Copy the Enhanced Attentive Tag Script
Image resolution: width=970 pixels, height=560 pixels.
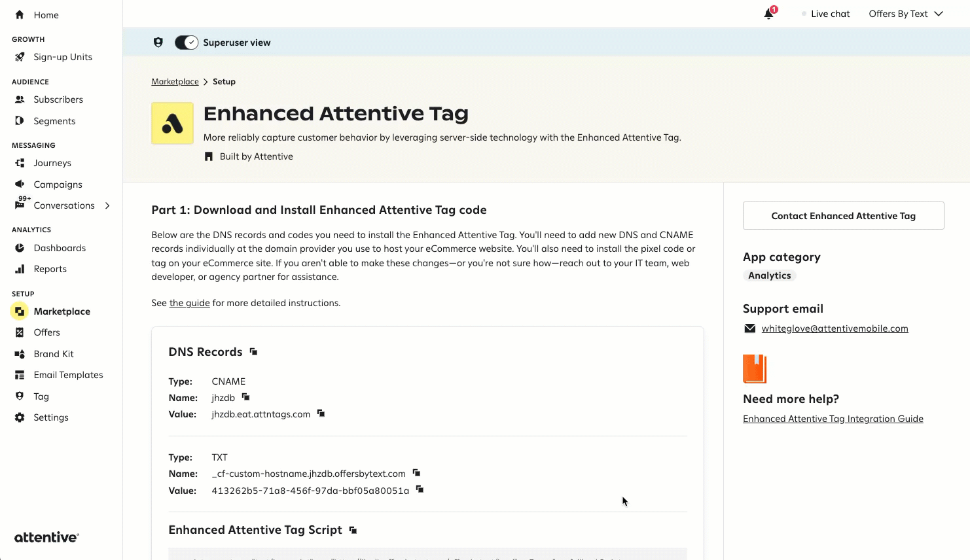353,530
